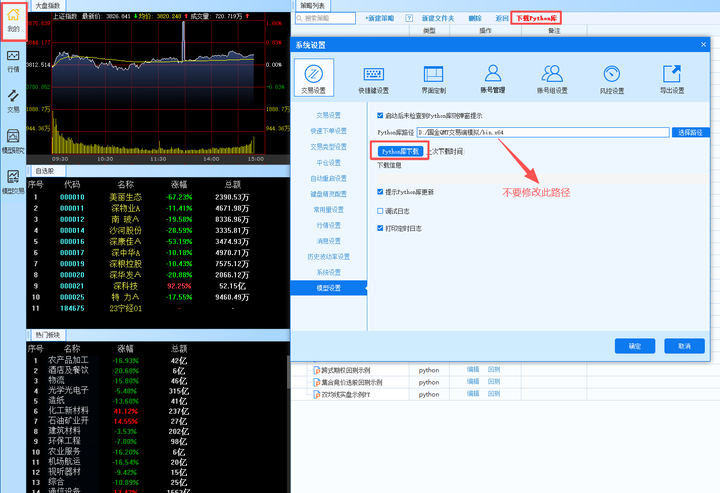Click the Python库路径 input field
720x493 pixels.
click(543, 132)
